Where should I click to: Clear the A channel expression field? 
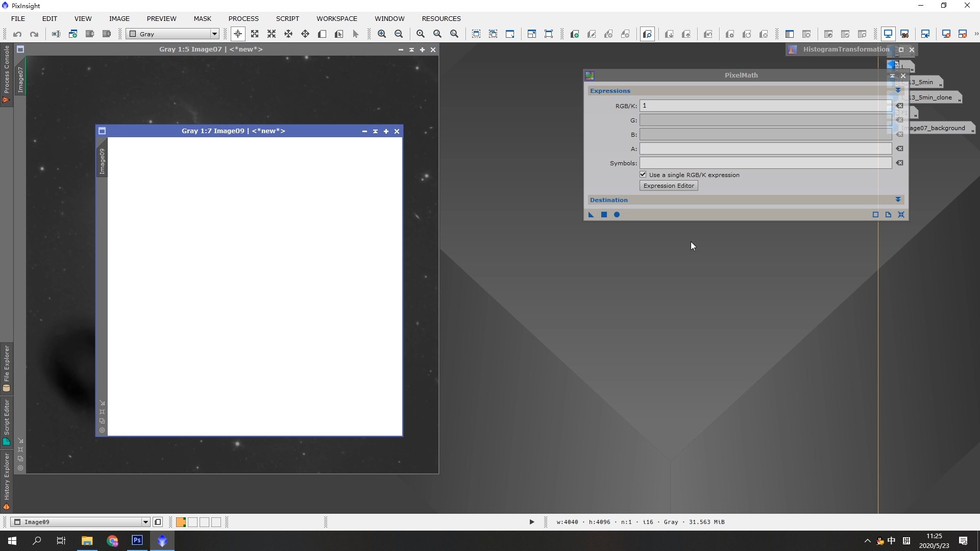pos(900,149)
